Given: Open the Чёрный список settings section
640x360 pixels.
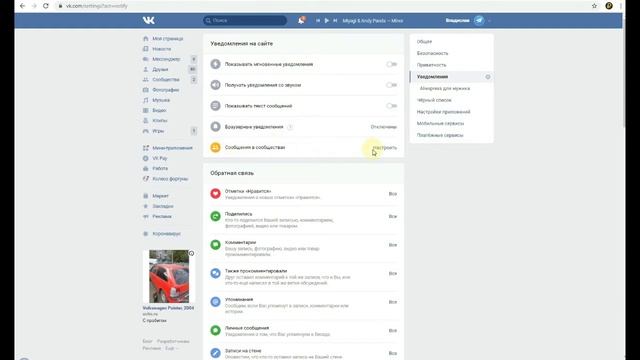Looking at the screenshot, I should 434,100.
